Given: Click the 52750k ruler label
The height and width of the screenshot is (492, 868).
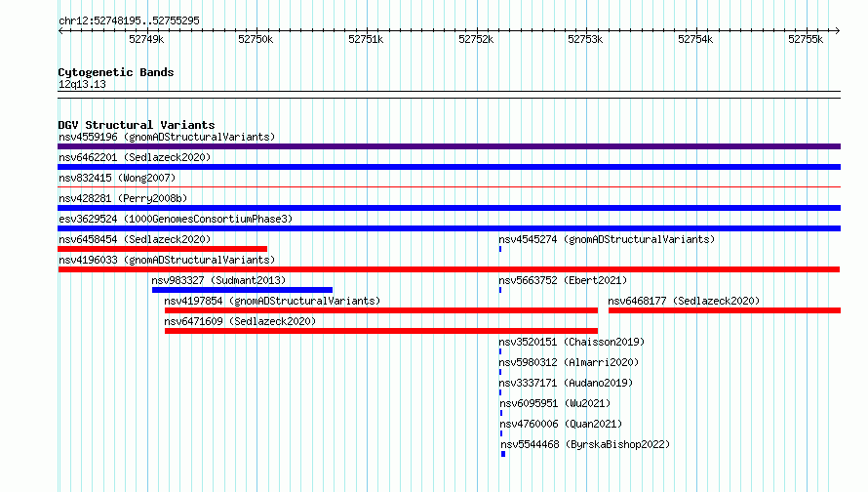Looking at the screenshot, I should click(256, 39).
